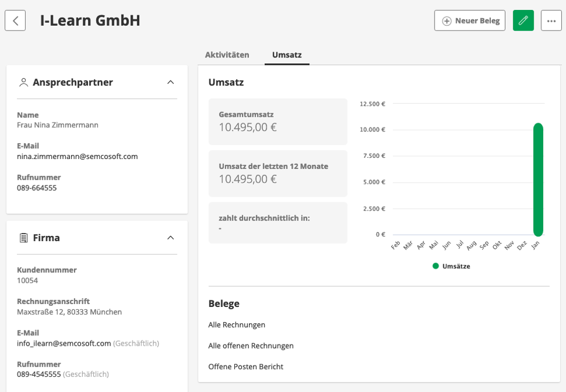Click the Belege section heading
This screenshot has height=392, width=566.
tap(224, 303)
